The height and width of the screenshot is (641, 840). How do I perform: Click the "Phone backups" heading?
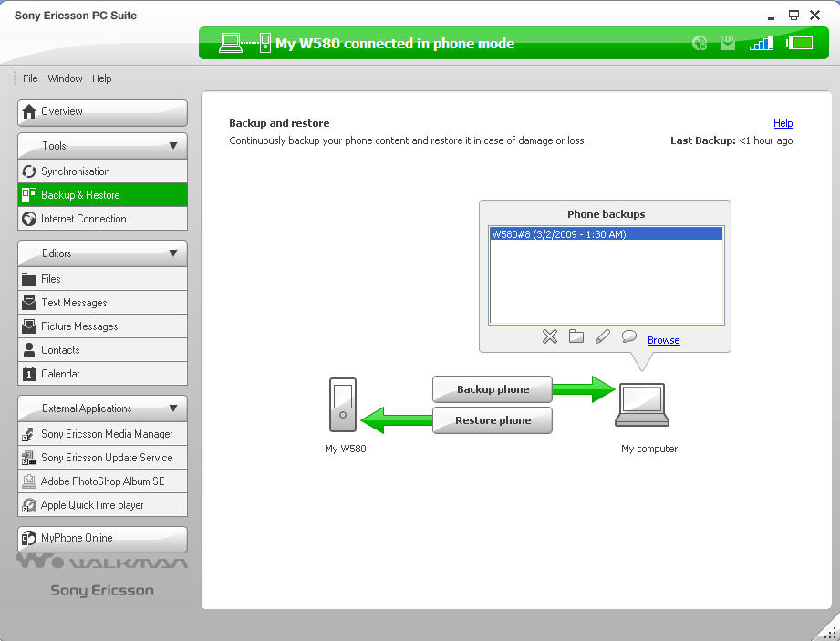(x=606, y=214)
